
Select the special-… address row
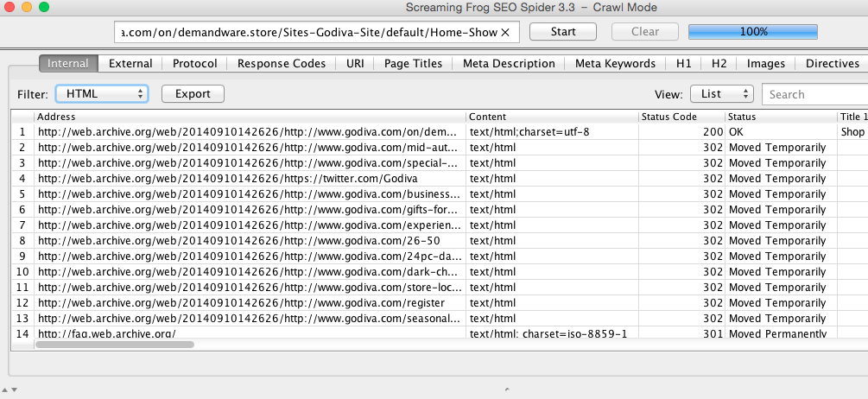click(x=250, y=163)
